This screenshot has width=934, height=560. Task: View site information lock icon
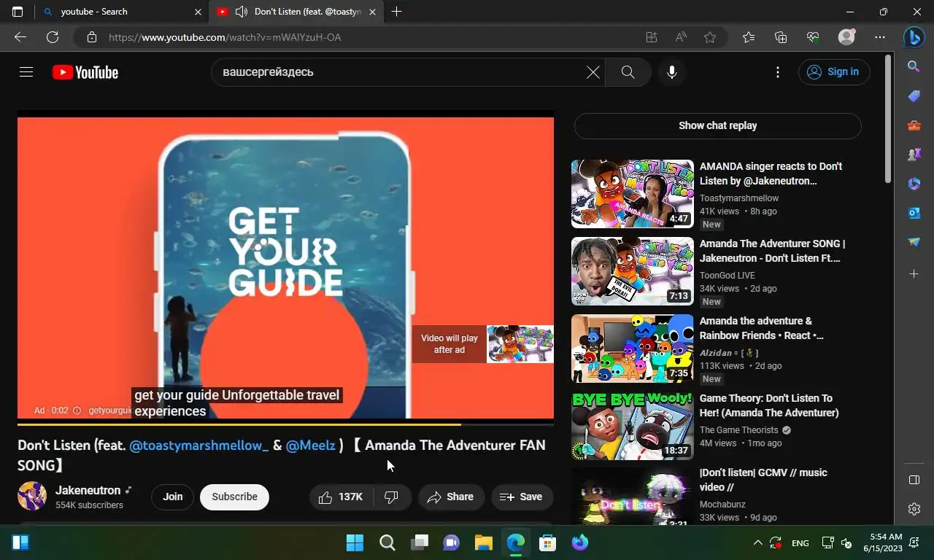coord(91,37)
